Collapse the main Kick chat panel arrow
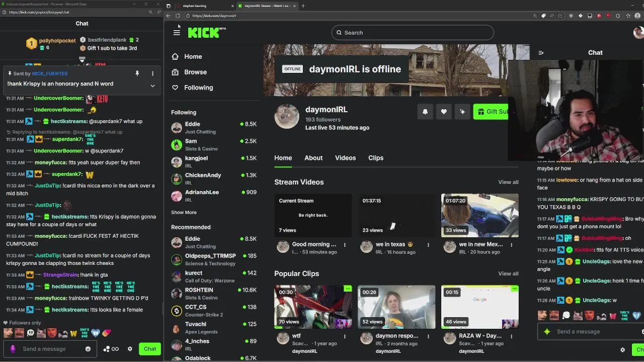Viewport: 644px width, 362px height. coord(541,53)
